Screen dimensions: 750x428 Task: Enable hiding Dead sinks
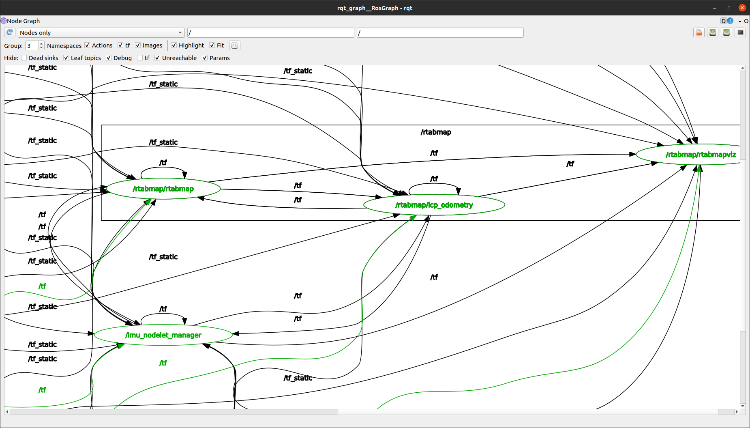(x=26, y=58)
